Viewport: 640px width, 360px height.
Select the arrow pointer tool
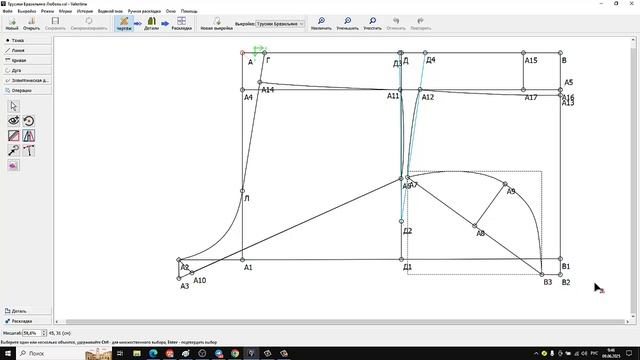pyautogui.click(x=13, y=106)
